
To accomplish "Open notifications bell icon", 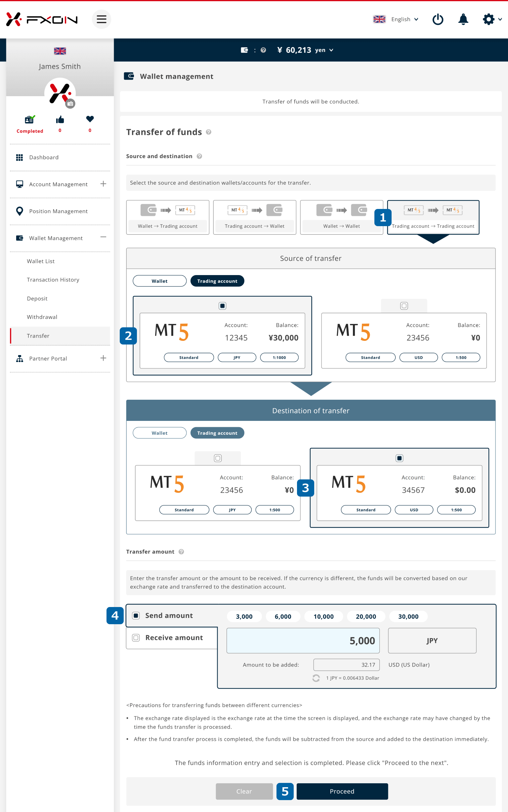I will pyautogui.click(x=463, y=20).
